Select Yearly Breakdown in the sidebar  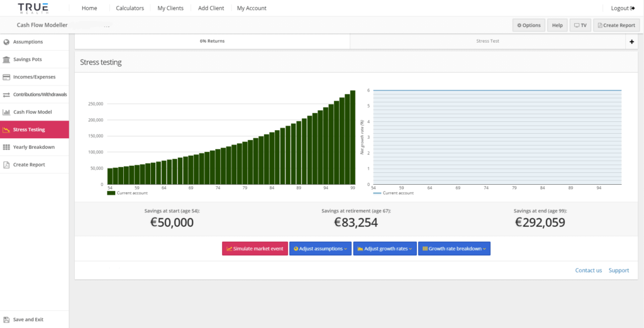[x=35, y=147]
